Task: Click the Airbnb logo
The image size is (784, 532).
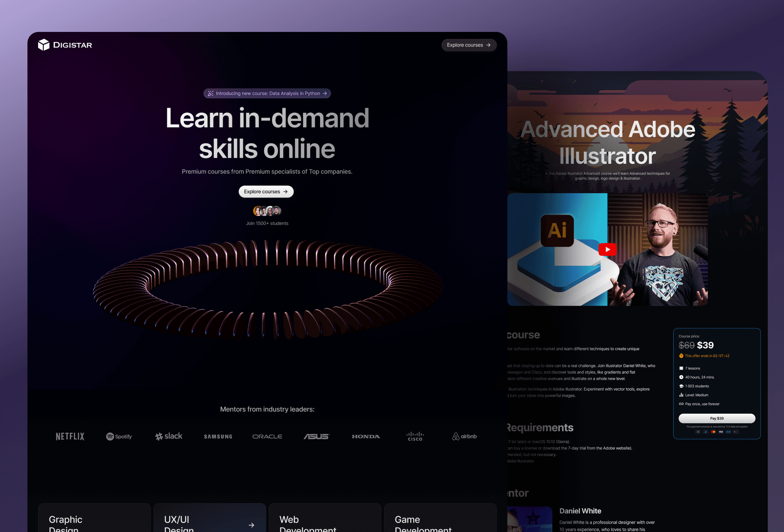Action: [465, 437]
